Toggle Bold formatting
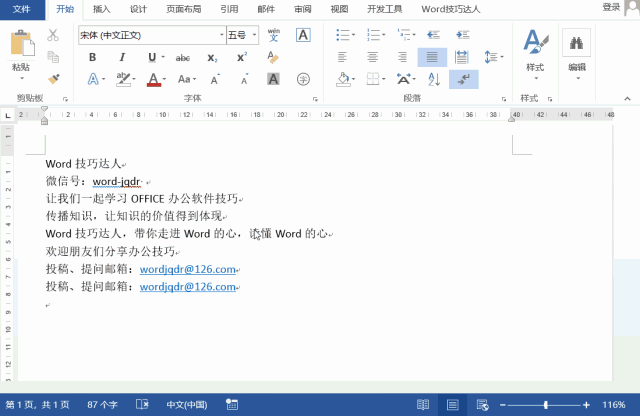This screenshot has height=416, width=640. [x=93, y=57]
